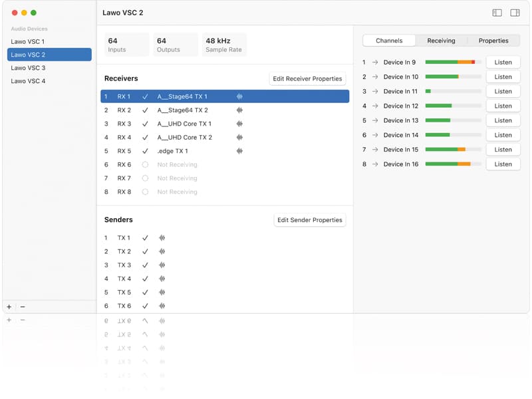Click the waveform icon on TX 4 sender
Image resolution: width=532 pixels, height=399 pixels.
coord(162,279)
